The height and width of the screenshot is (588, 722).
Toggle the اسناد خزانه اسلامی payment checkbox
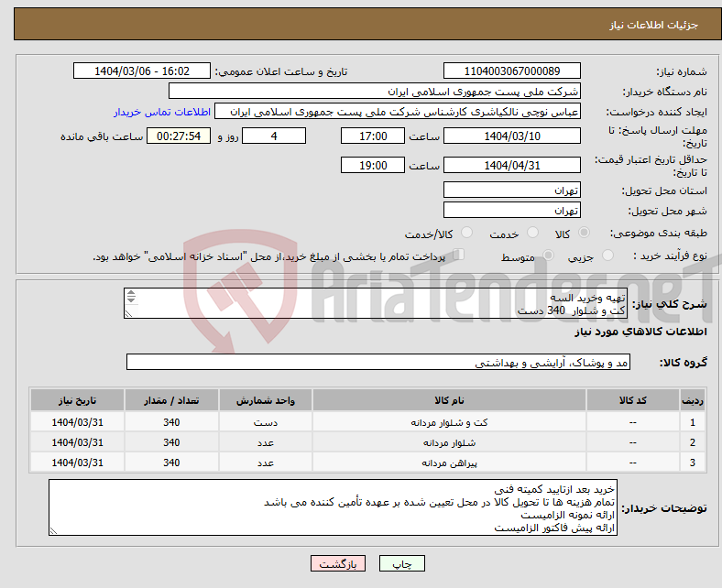coord(459,255)
